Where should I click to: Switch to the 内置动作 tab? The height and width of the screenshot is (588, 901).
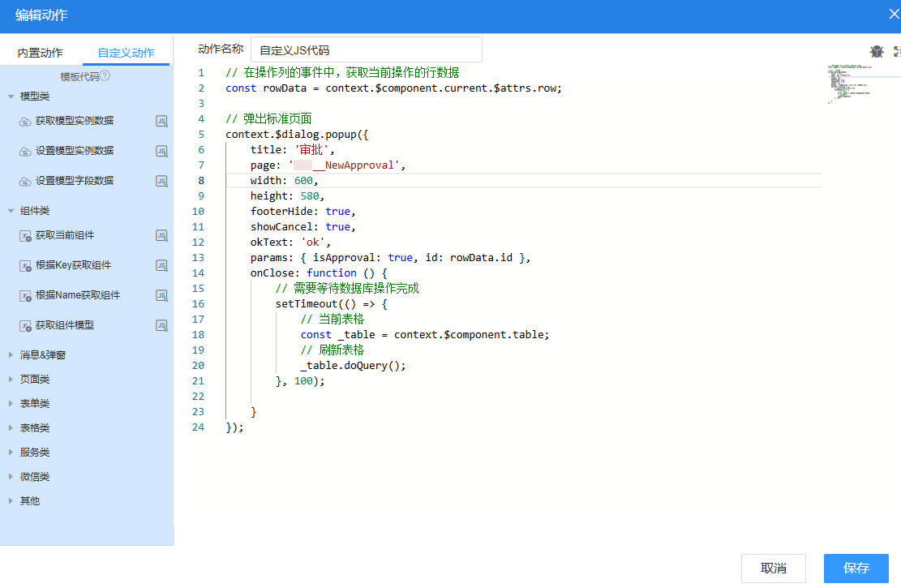click(41, 53)
